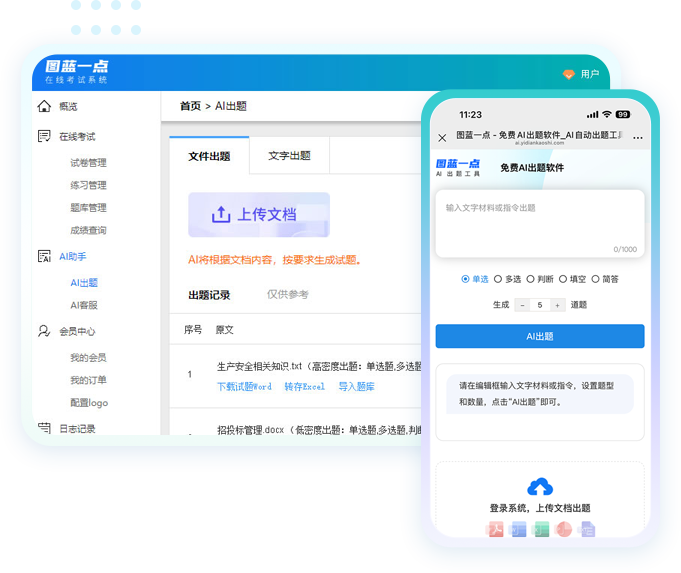The height and width of the screenshot is (573, 681).
Task: Click the orange diamond VIP icon
Action: 569,74
